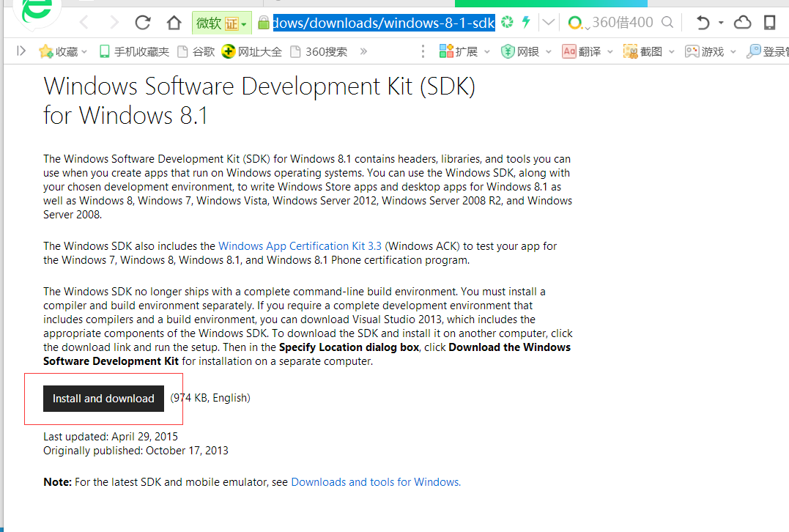Click the Install and download button
Image resolution: width=789 pixels, height=532 pixels.
coord(103,399)
